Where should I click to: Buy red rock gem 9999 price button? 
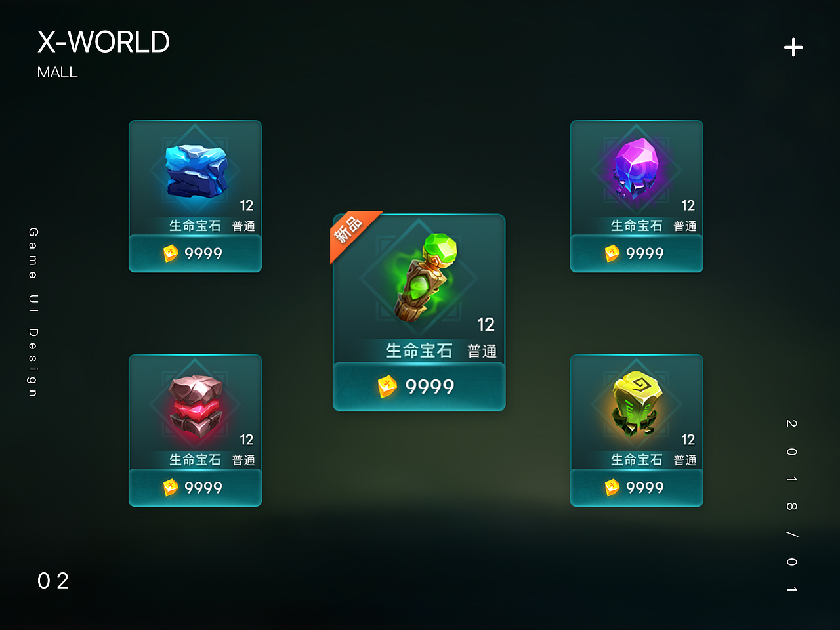195,488
